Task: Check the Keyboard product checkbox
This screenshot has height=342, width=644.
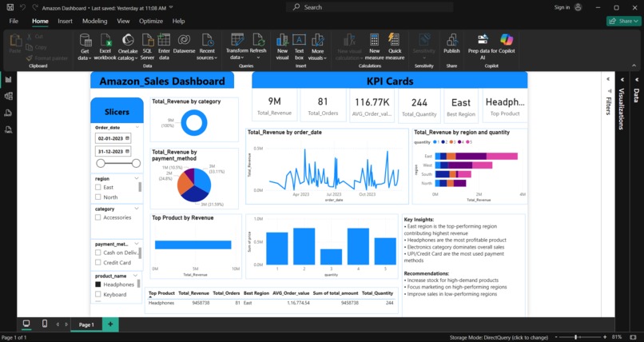Action: pyautogui.click(x=97, y=294)
